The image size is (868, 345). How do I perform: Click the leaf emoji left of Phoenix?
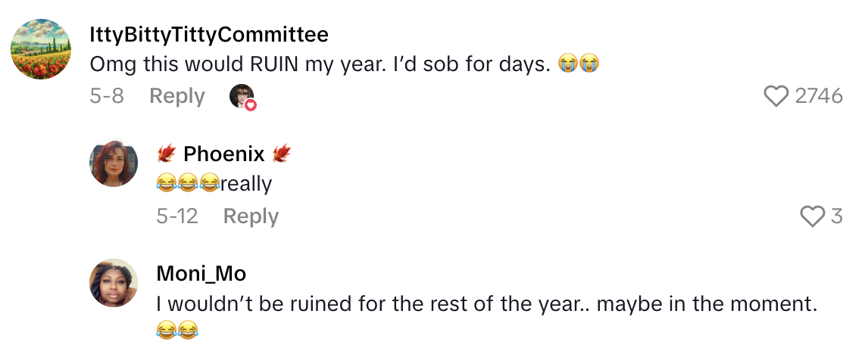click(x=166, y=154)
